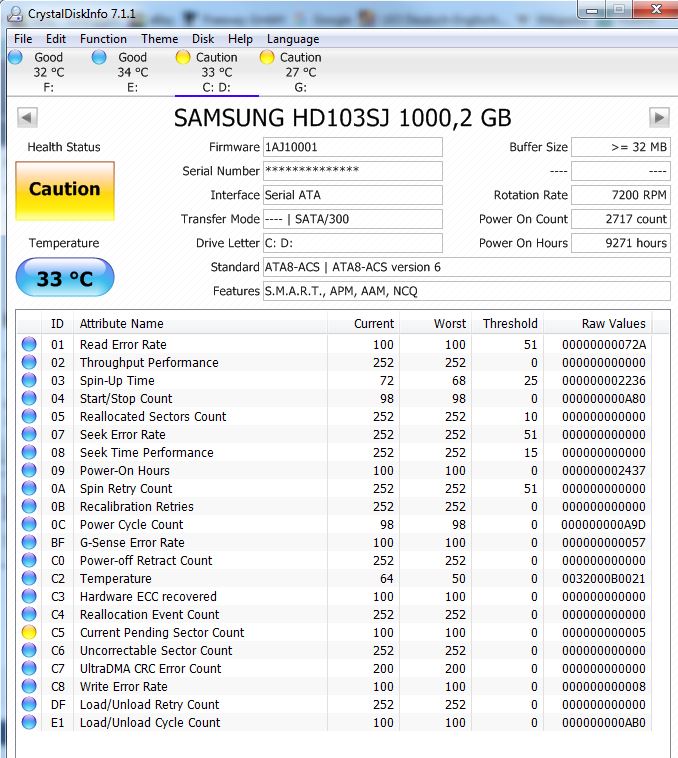Click status icon of Load/Unload Cycle Count

click(x=29, y=722)
